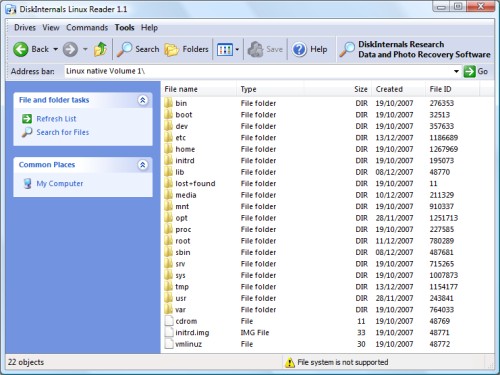Click the warning icon in status bar

[290, 362]
